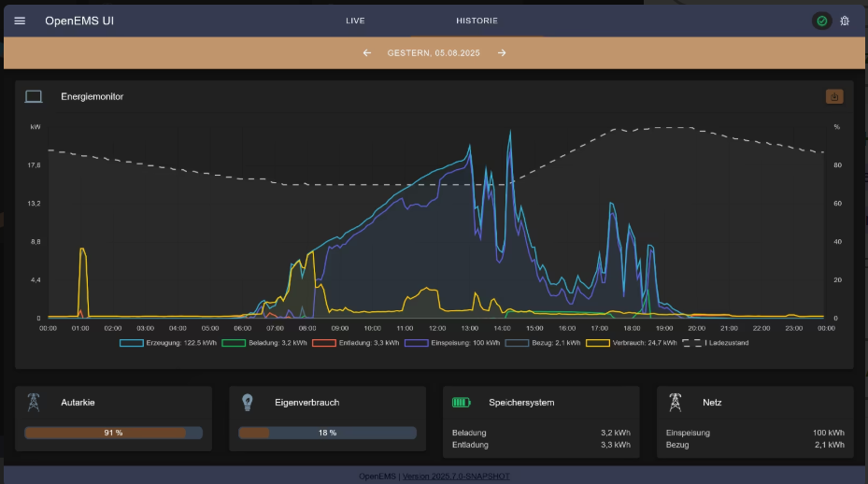
Task: Open the Netz card title
Action: tap(712, 403)
